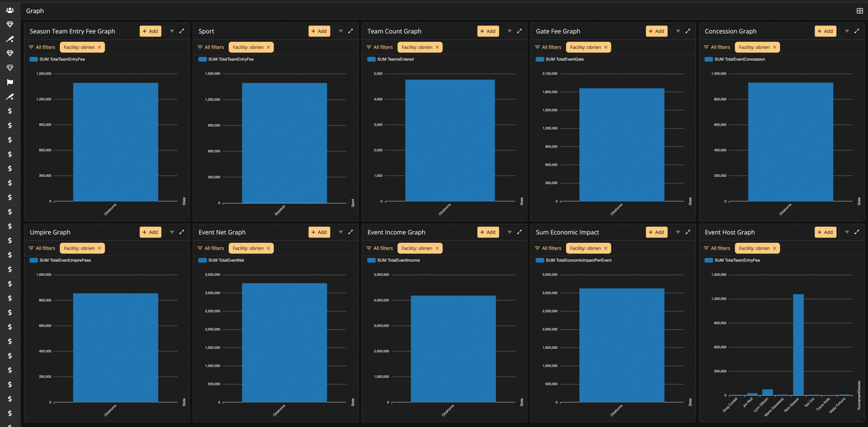This screenshot has height=427, width=868.
Task: Toggle SUM TeamsEntered legend swatch
Action: pyautogui.click(x=371, y=59)
